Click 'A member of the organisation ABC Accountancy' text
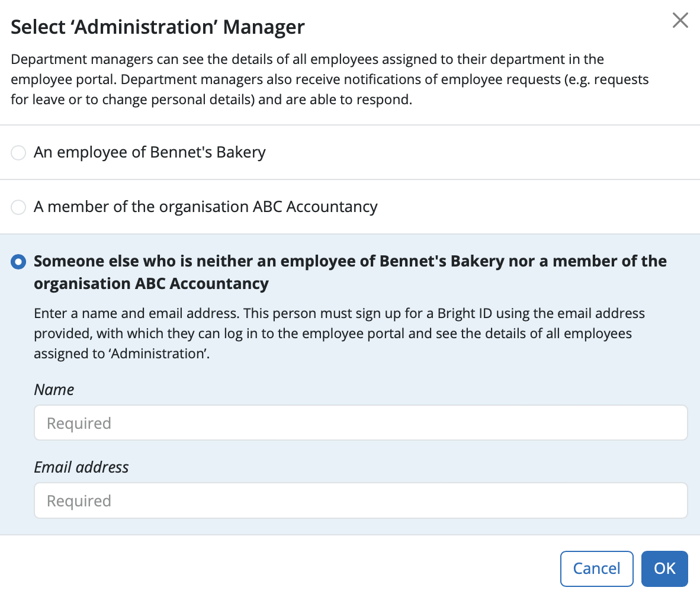The width and height of the screenshot is (700, 597). (206, 207)
